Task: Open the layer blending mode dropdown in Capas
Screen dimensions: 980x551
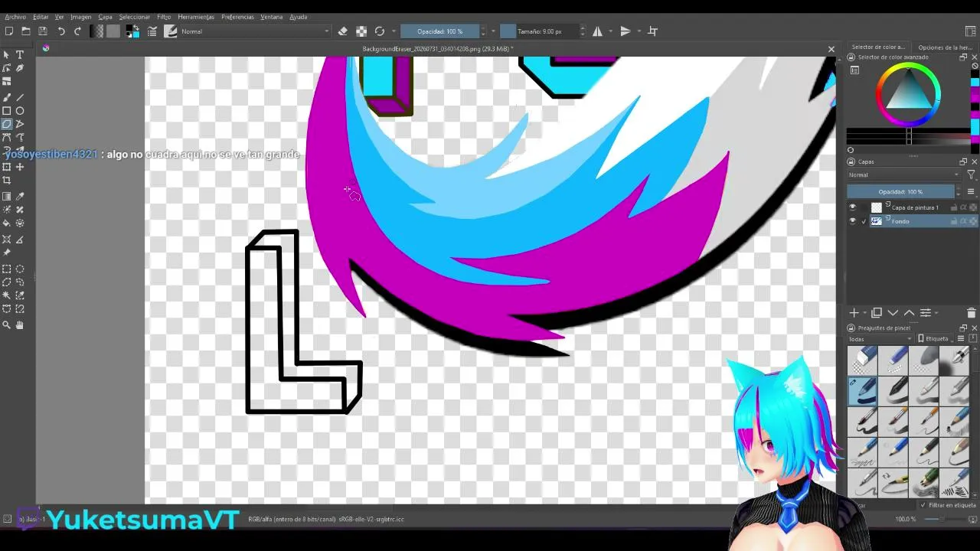Action: (x=903, y=175)
